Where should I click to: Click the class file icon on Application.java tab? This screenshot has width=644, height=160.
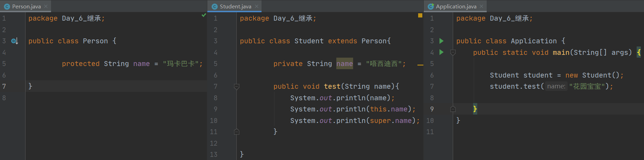(431, 6)
